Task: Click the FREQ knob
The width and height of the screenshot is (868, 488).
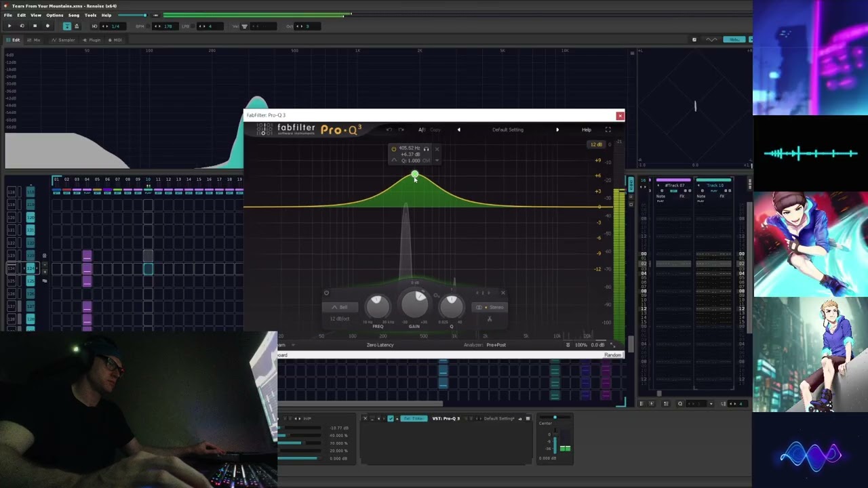Action: (x=378, y=306)
